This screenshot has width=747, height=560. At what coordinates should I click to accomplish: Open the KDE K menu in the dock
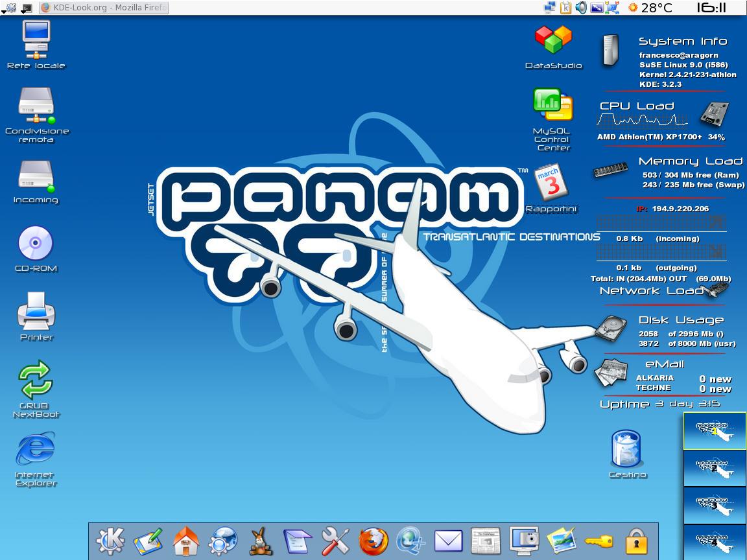(x=110, y=541)
